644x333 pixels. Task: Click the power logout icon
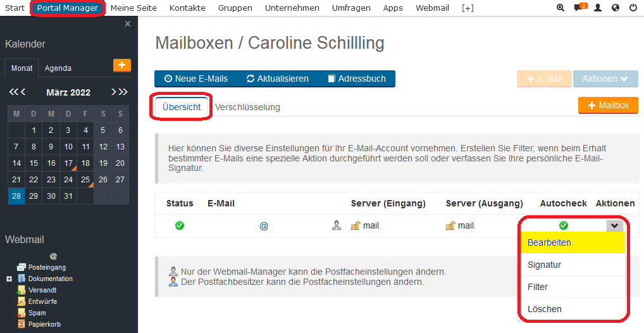coord(633,8)
